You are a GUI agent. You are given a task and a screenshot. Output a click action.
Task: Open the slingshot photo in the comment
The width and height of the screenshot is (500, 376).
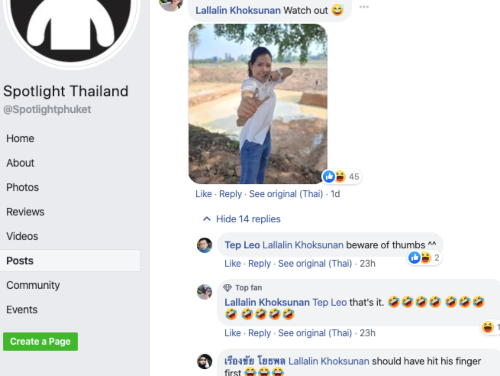[258, 104]
